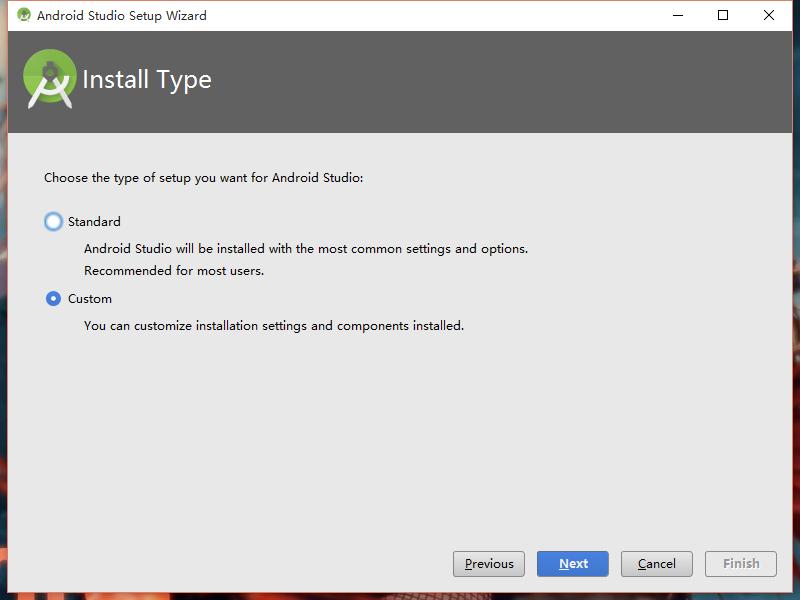Click the "Custom" option label
800x600 pixels.
coord(90,299)
